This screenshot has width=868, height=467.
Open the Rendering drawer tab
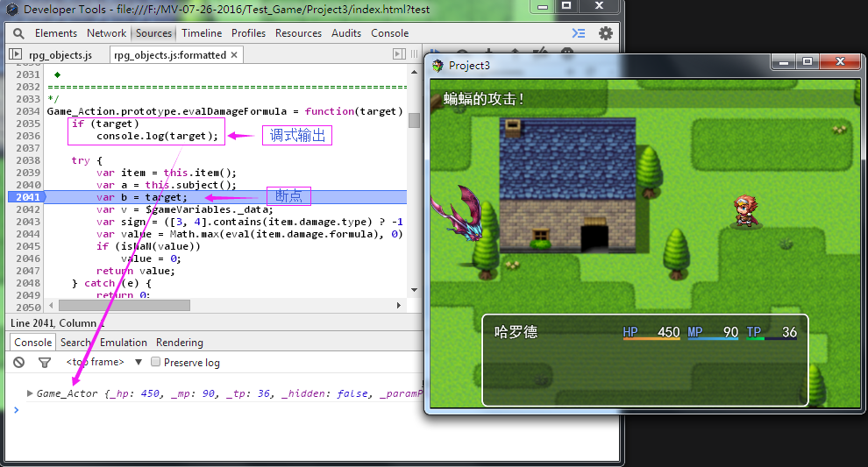180,343
